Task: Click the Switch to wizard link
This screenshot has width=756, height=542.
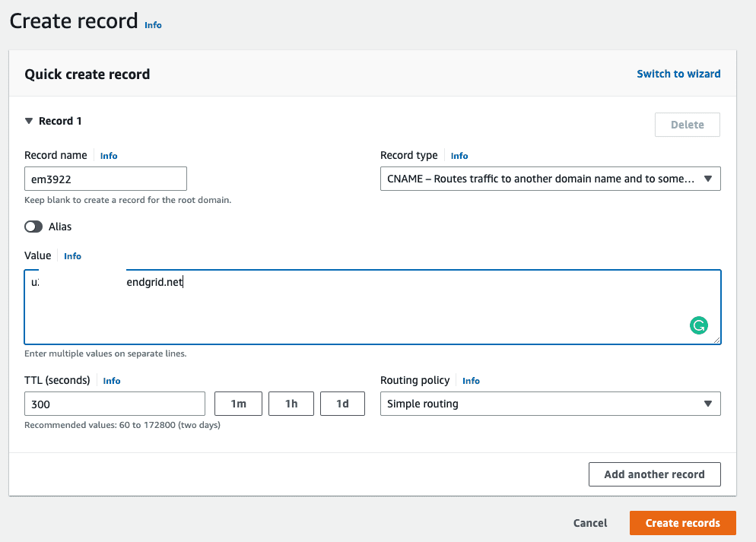Action: [x=678, y=74]
